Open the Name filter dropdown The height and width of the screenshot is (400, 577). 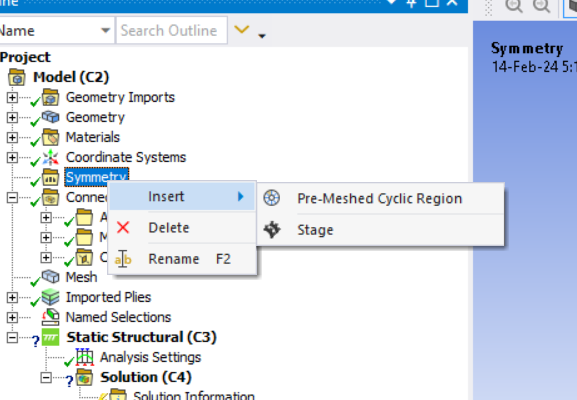click(105, 31)
